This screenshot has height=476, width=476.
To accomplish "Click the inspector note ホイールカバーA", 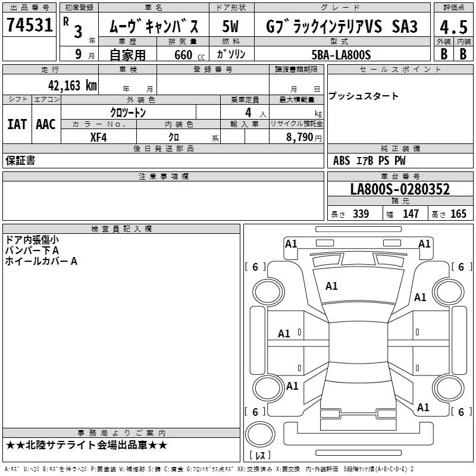I will pos(41,261).
